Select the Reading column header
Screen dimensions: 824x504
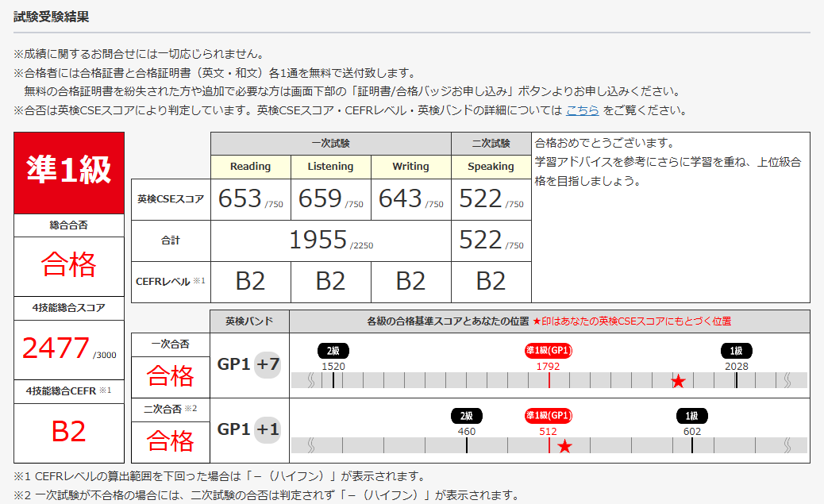250,167
